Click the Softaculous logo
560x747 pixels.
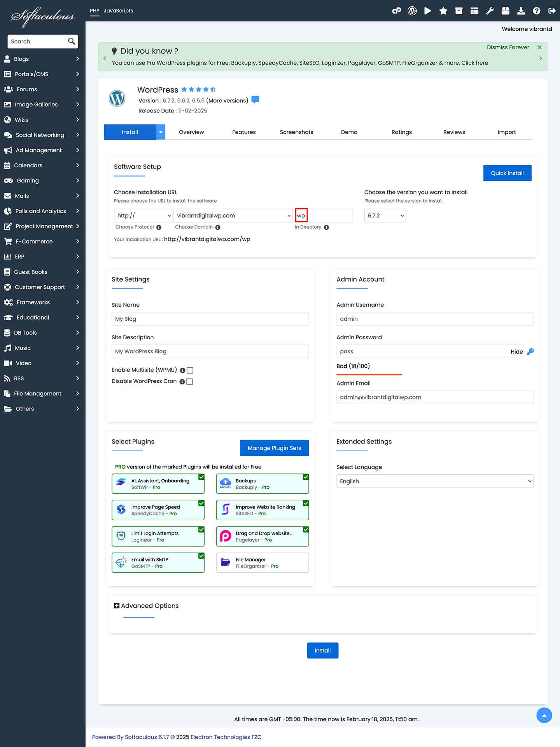(x=43, y=16)
